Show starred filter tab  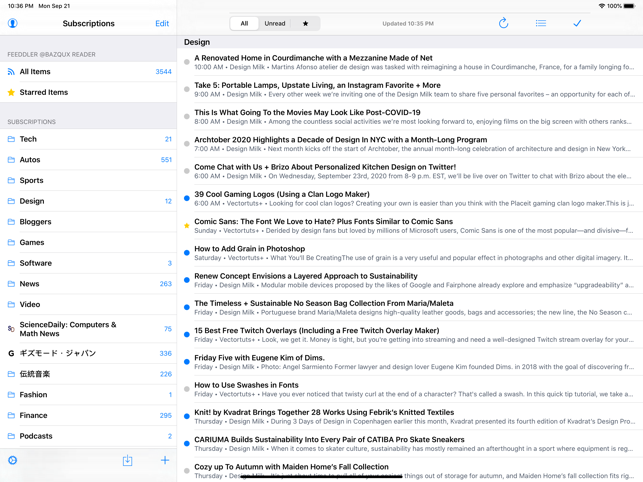pyautogui.click(x=305, y=23)
